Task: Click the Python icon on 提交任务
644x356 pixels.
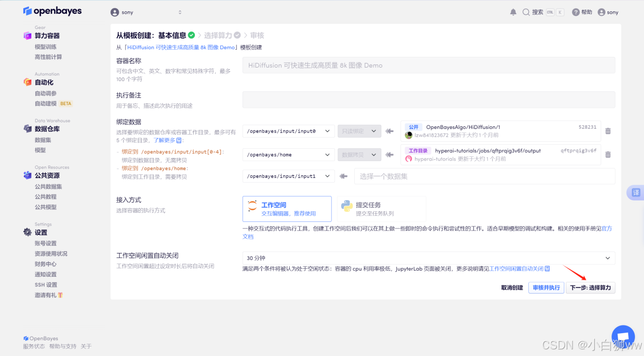Action: pos(347,206)
